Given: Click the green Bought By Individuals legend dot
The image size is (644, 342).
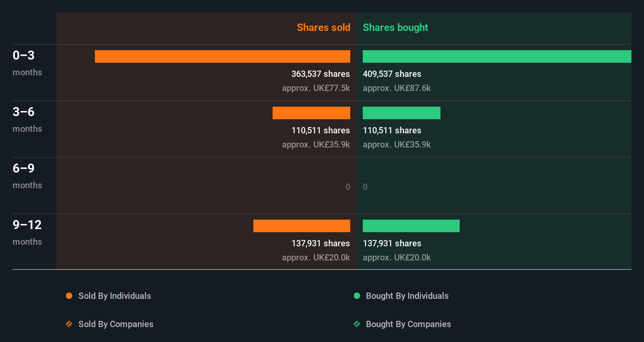Looking at the screenshot, I should coord(357,296).
